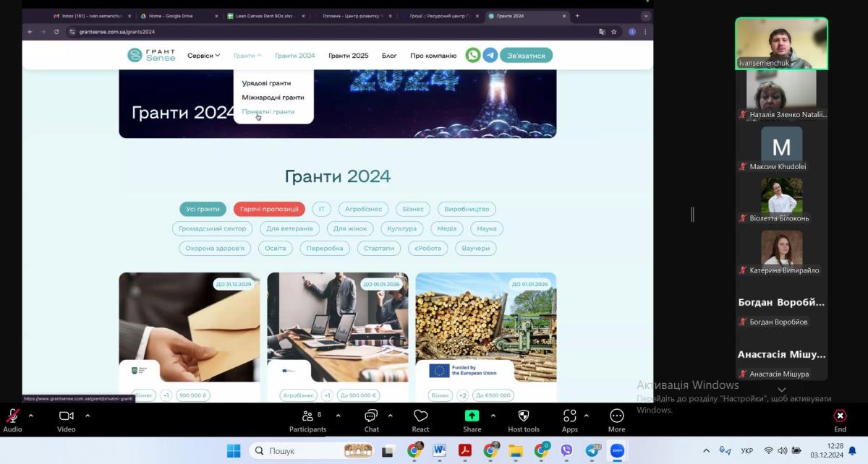Click End meeting button
This screenshot has width=868, height=464.
(x=840, y=420)
